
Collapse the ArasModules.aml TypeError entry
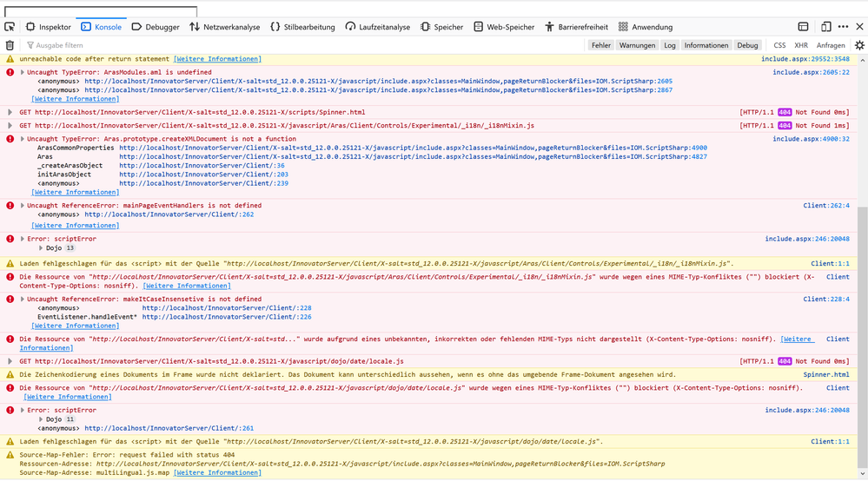(23, 72)
